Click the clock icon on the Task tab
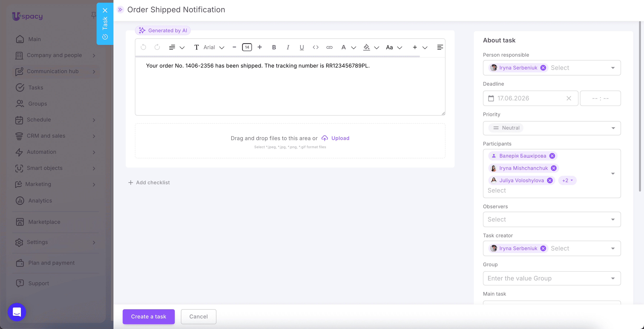This screenshot has width=644, height=329. pyautogui.click(x=105, y=37)
